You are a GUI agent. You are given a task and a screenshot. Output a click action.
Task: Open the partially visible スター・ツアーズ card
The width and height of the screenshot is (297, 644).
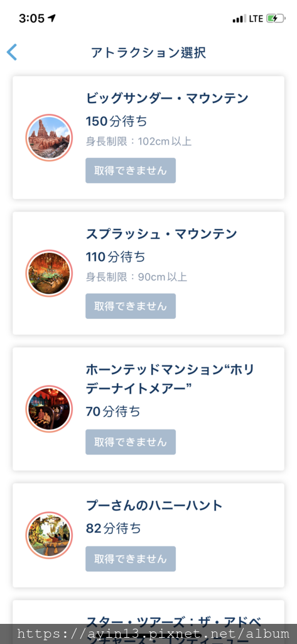point(148,622)
